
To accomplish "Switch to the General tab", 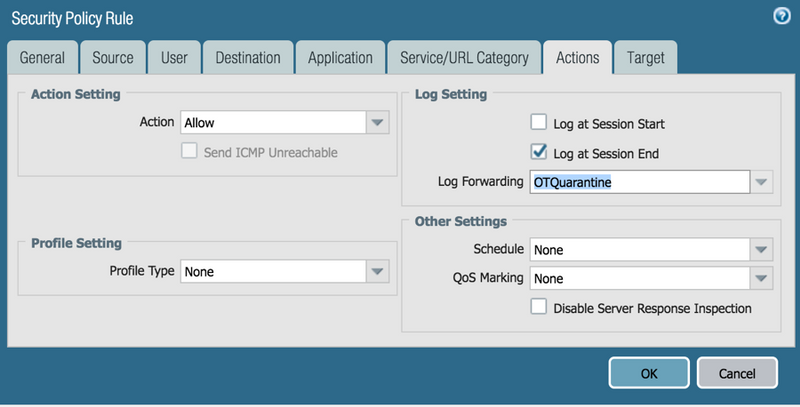I will [43, 58].
